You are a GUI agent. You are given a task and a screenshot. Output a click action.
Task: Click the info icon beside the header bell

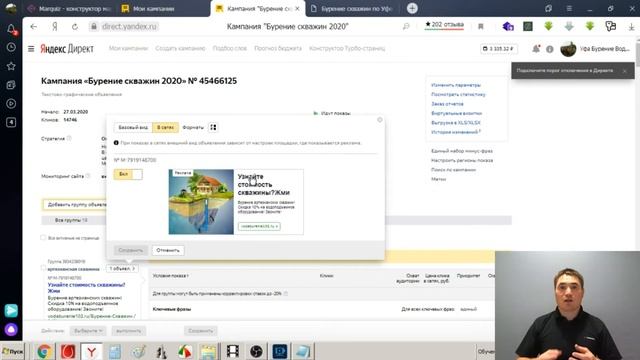click(x=550, y=49)
